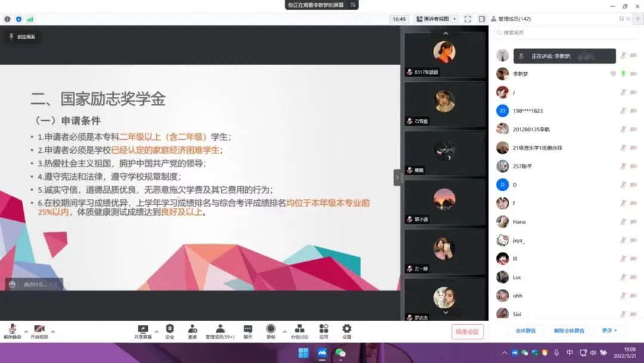Turn on camera with 开启视频
The height and width of the screenshot is (363, 644).
point(39,330)
